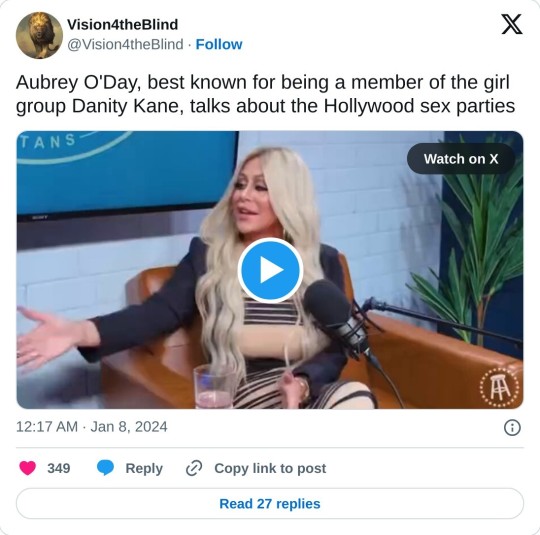Screen dimensions: 540x535
Task: Select Copy link to post text
Action: pyautogui.click(x=270, y=468)
